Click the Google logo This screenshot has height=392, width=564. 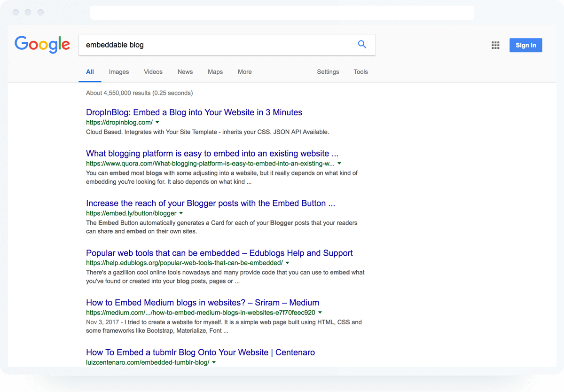point(42,45)
